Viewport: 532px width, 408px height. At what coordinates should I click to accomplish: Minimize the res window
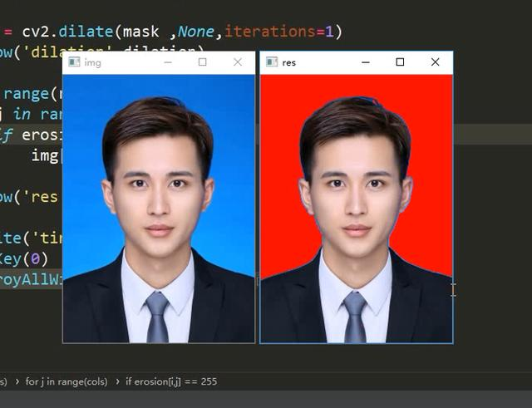pyautogui.click(x=366, y=62)
